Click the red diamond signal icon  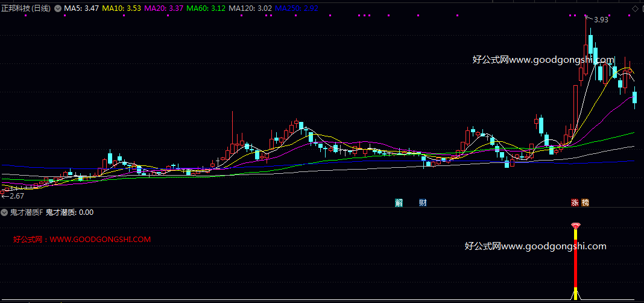point(576,226)
